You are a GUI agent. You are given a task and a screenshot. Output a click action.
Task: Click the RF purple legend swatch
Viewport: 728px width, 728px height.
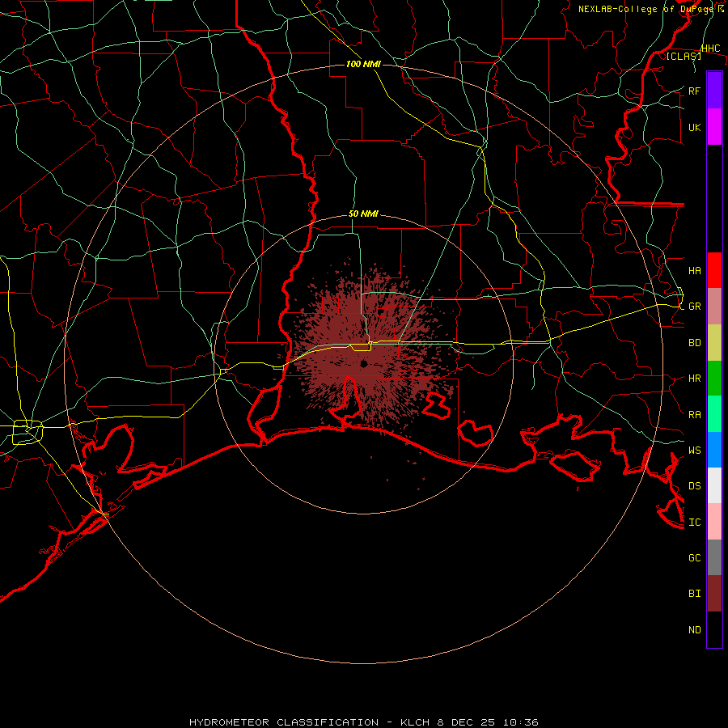(x=714, y=91)
